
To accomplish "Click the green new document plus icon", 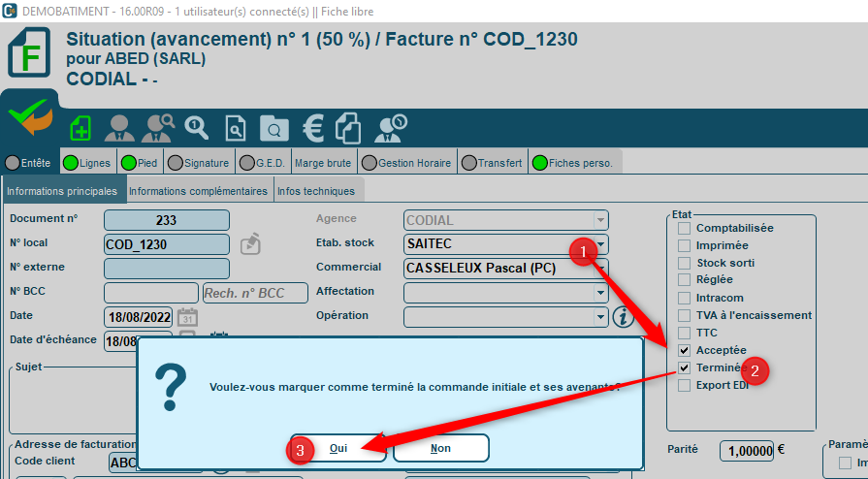I will [80, 128].
